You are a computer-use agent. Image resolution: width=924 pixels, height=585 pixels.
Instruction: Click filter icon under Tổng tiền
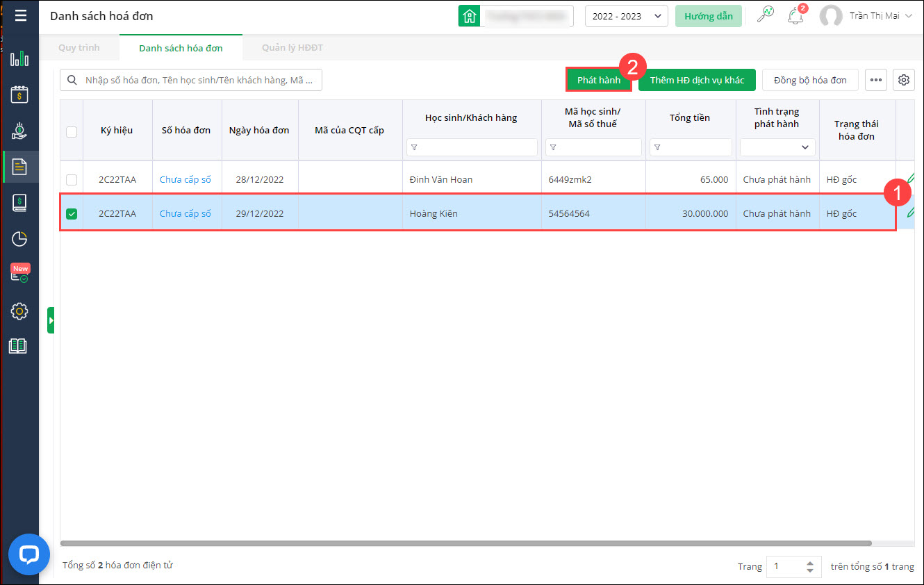(657, 147)
